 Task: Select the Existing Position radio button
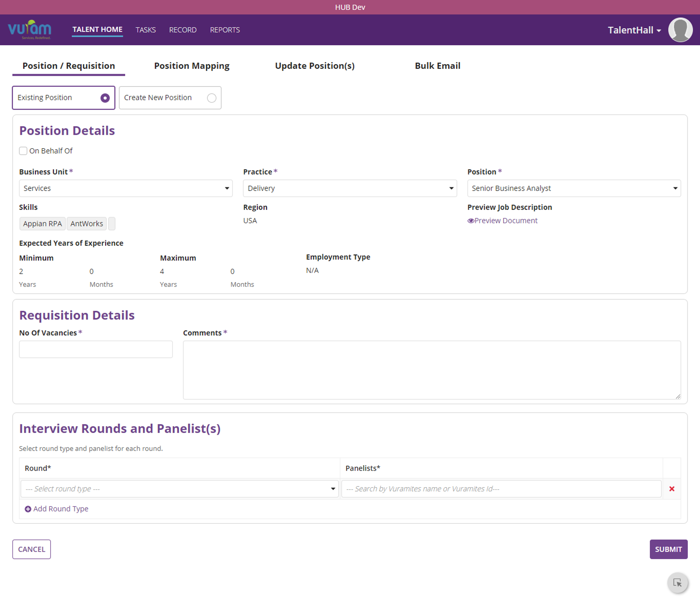pyautogui.click(x=105, y=98)
